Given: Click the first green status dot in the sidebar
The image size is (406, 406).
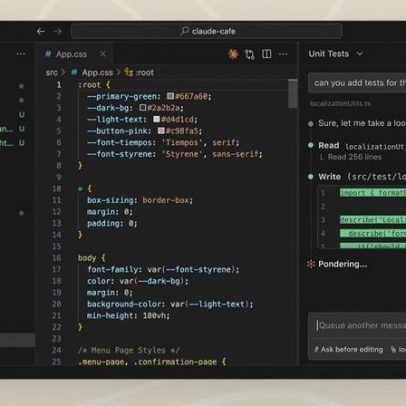Looking at the screenshot, I should tap(21, 86).
